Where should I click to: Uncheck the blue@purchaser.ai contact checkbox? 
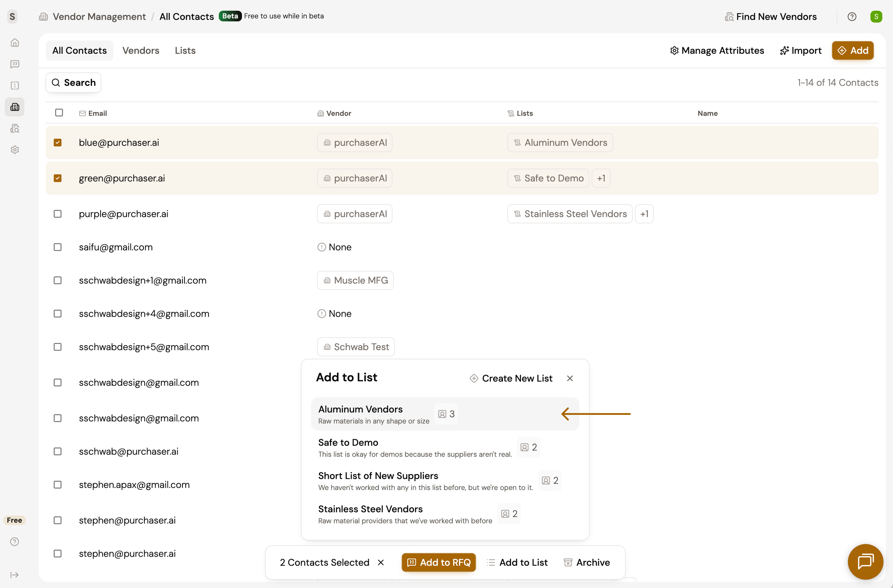[57, 143]
